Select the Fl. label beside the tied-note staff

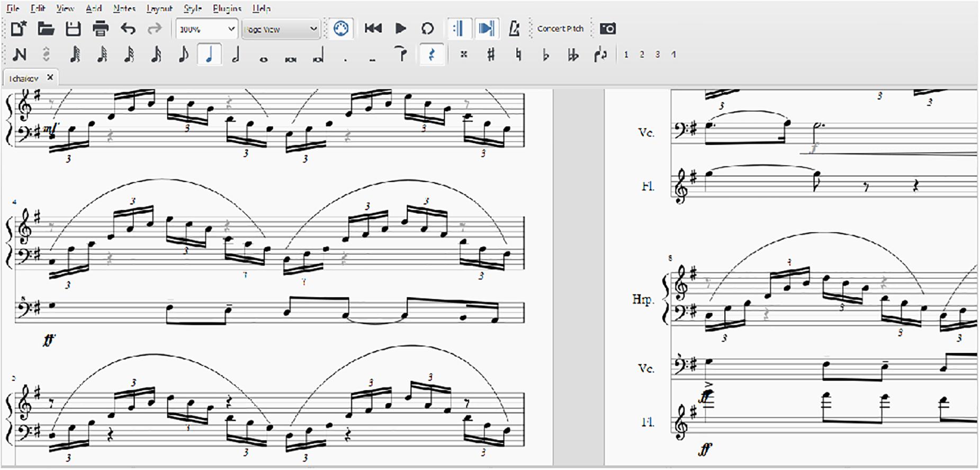(648, 186)
